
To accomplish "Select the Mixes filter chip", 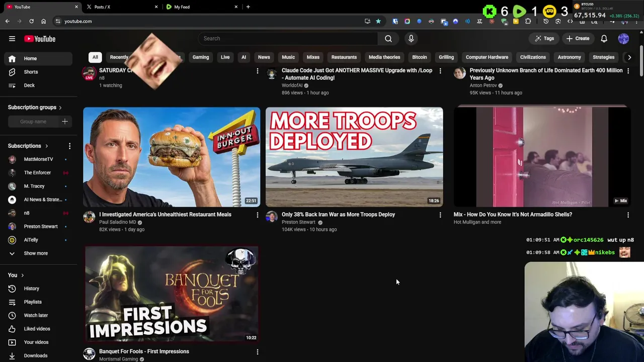I will [x=313, y=57].
